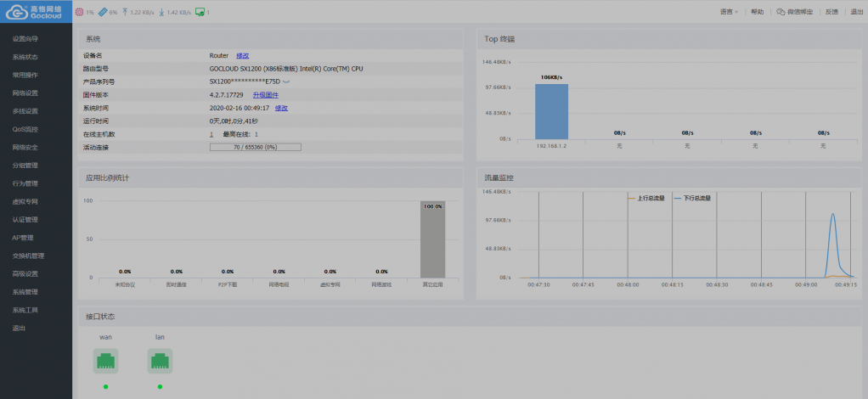This screenshot has height=399, width=868.
Task: Click the 192.168.1.2 bar in Top 终端 chart
Action: coord(551,110)
